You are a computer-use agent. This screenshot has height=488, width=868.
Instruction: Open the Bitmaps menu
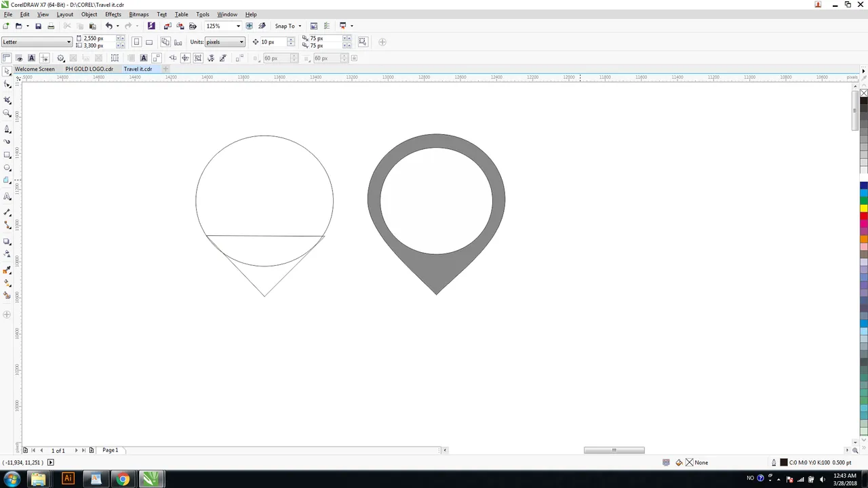coord(139,14)
